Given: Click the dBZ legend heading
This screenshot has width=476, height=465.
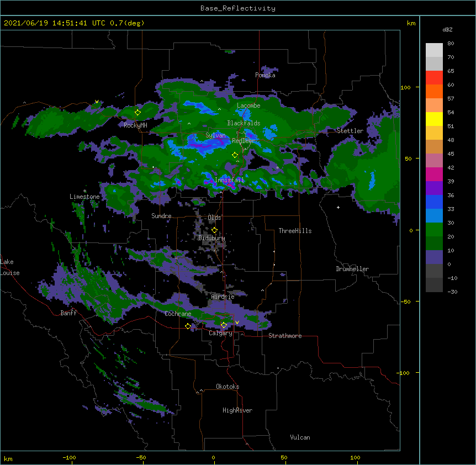Looking at the screenshot, I should (x=447, y=30).
